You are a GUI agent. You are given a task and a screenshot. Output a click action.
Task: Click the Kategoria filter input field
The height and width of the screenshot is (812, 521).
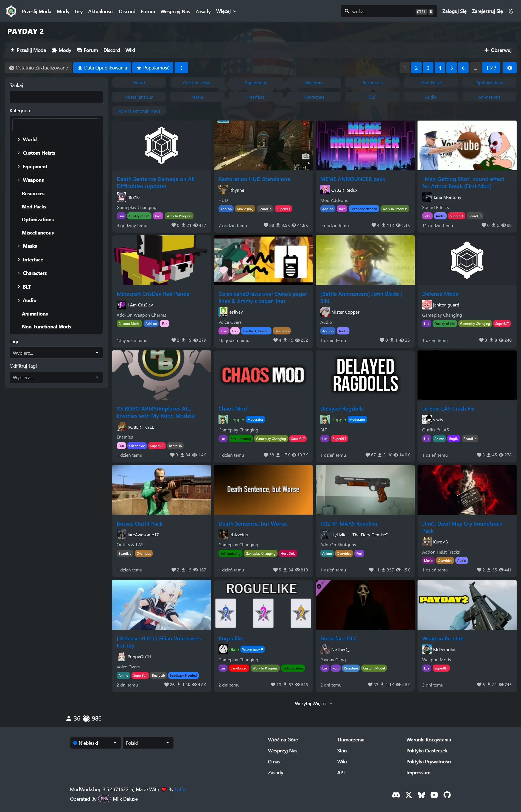click(56, 124)
